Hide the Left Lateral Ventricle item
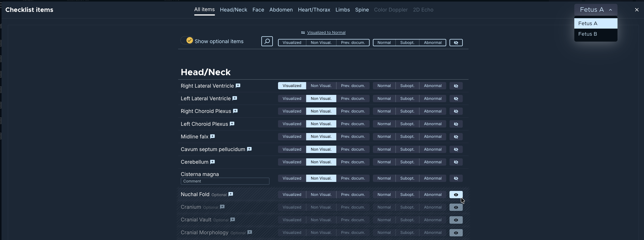The image size is (644, 240). 456,99
